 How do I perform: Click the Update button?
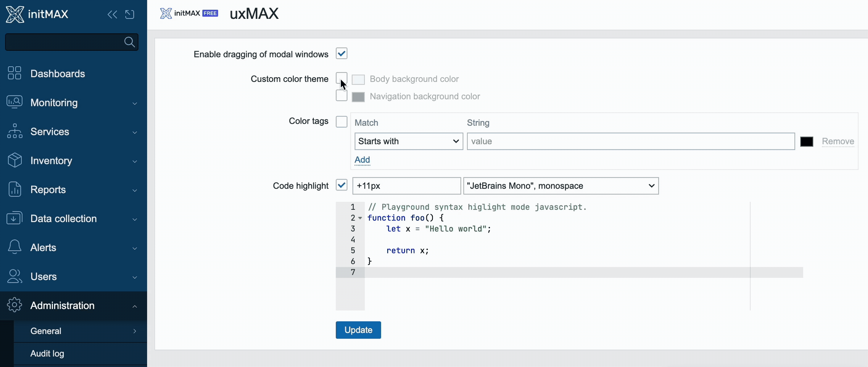click(x=358, y=330)
